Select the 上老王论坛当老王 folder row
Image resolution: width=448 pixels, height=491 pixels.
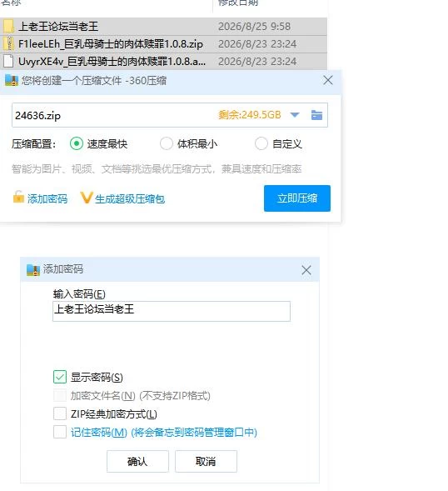click(163, 27)
